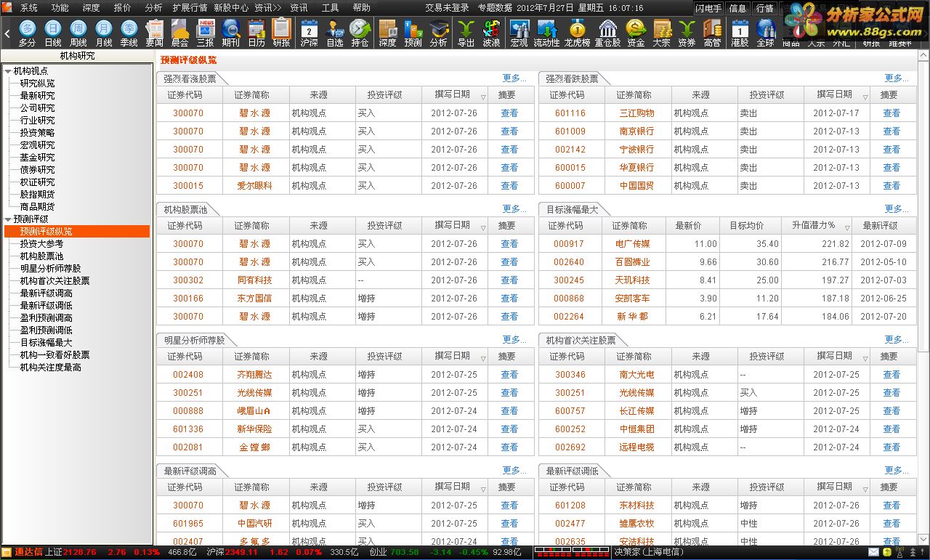Sort 机构股票池 by 撰写日期 arrow
The image size is (930, 560).
click(x=483, y=228)
